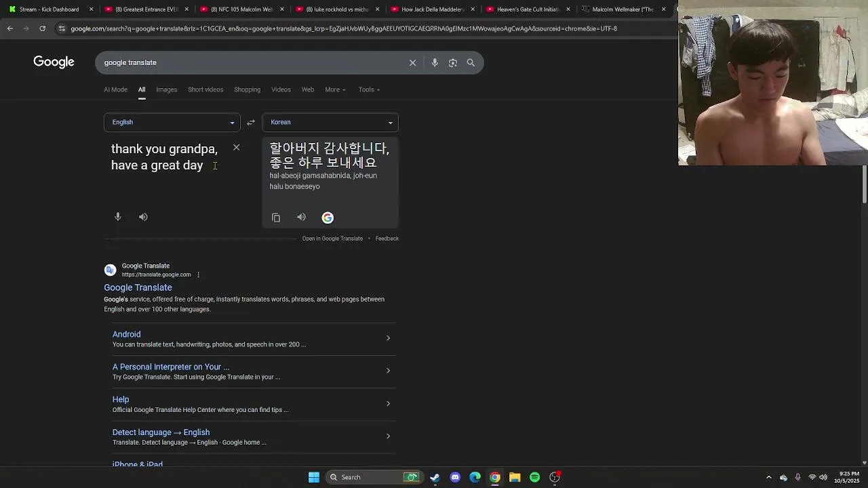Click the google translate search input field
Viewport: 868px width, 488px height.
(251, 62)
